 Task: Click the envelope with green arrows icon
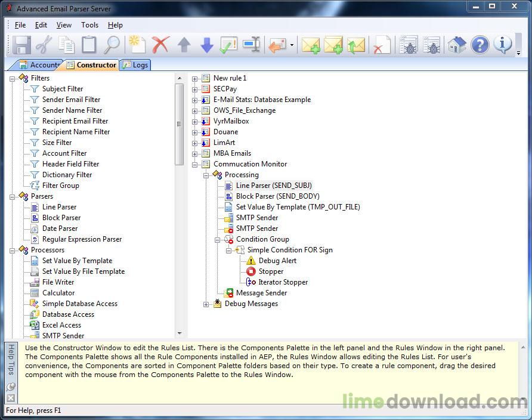(355, 45)
